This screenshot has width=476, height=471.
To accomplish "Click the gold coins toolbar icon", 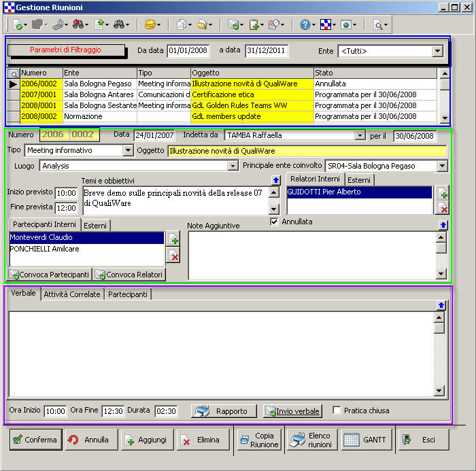I will pyautogui.click(x=150, y=24).
